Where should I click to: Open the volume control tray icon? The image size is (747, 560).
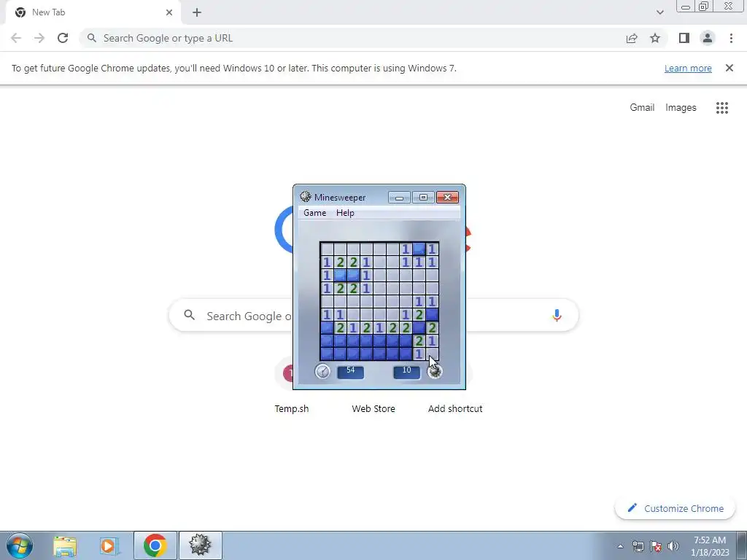[673, 546]
